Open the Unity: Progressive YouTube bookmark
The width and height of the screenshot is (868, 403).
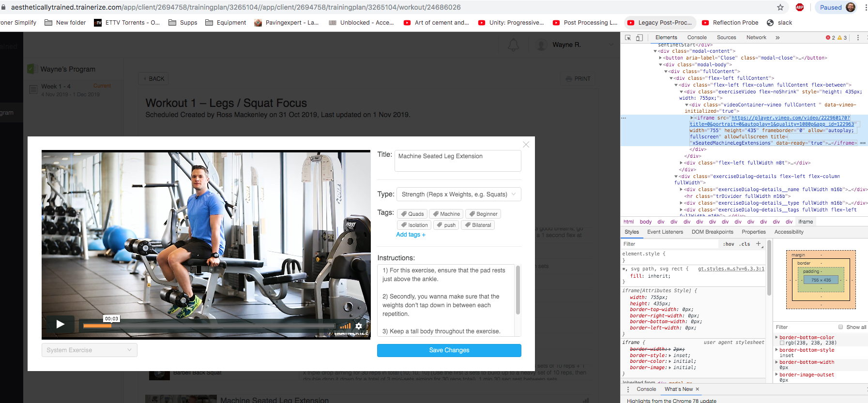coord(511,23)
